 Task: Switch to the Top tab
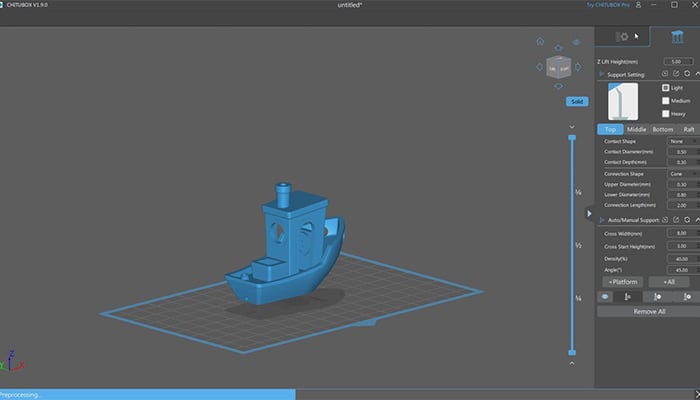pos(610,129)
